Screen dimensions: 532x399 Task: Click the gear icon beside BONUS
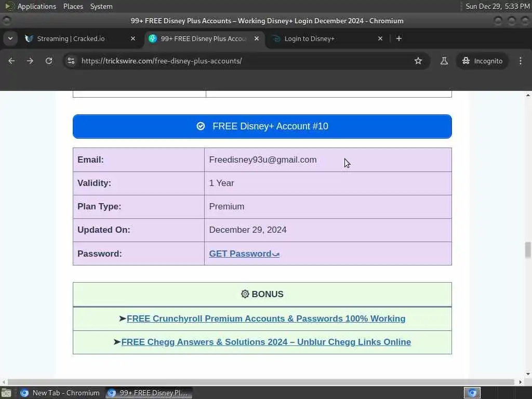point(245,294)
